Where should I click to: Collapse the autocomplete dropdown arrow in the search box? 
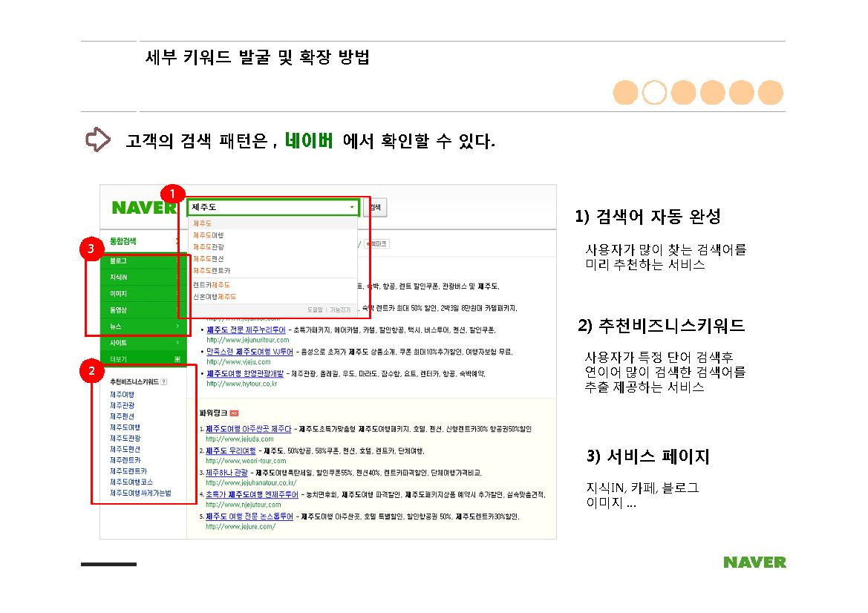click(x=352, y=207)
